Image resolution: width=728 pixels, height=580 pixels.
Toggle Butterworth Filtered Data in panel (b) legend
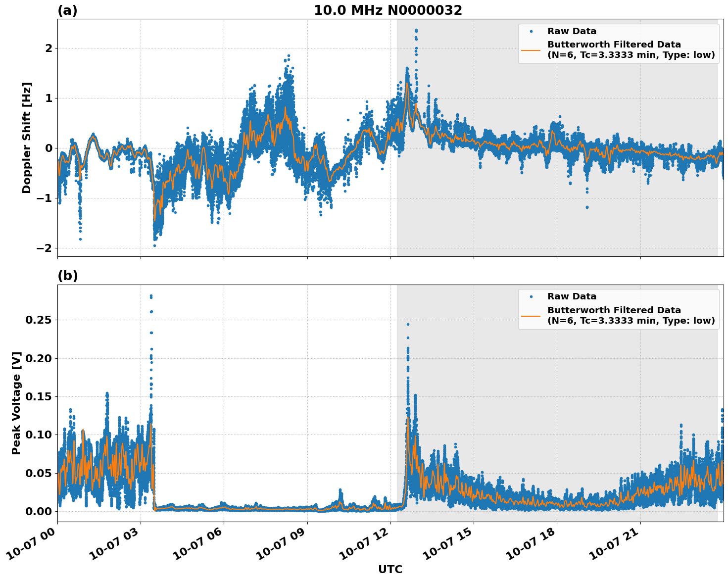coord(614,310)
